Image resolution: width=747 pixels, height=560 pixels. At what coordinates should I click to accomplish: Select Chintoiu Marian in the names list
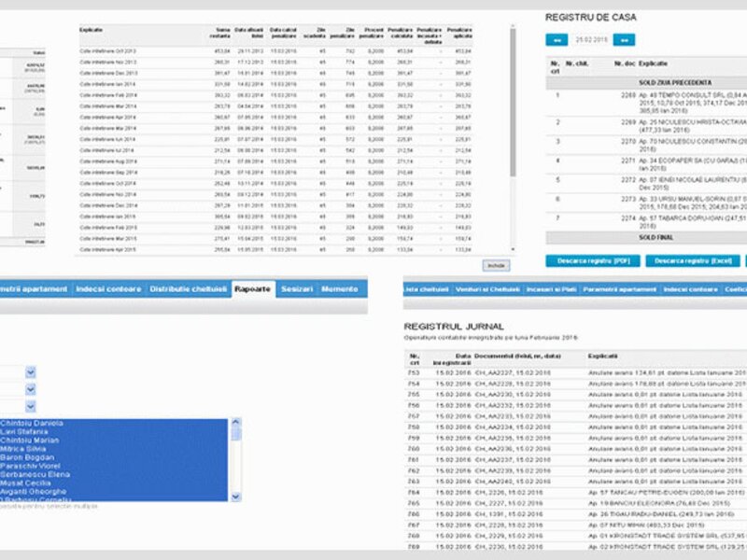pyautogui.click(x=113, y=440)
